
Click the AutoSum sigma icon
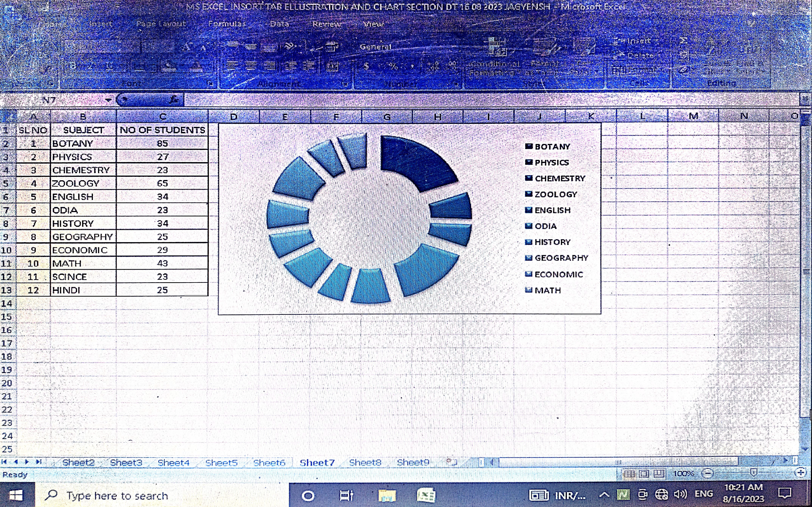(683, 41)
